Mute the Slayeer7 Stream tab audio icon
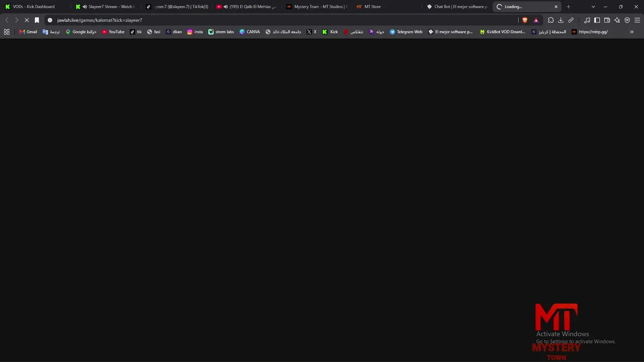This screenshot has width=644, height=362. (85, 7)
